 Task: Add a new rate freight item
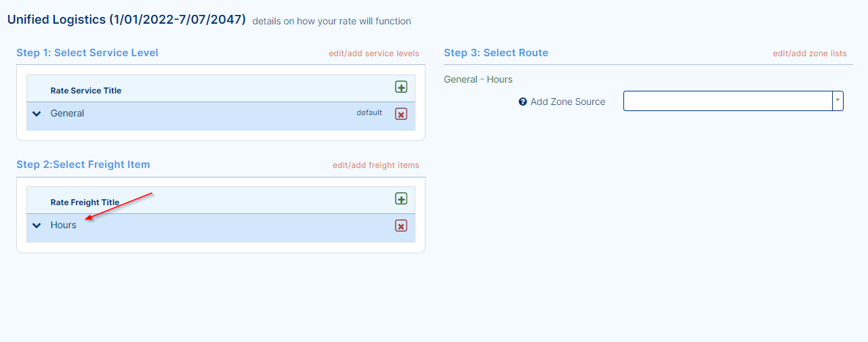coord(401,199)
